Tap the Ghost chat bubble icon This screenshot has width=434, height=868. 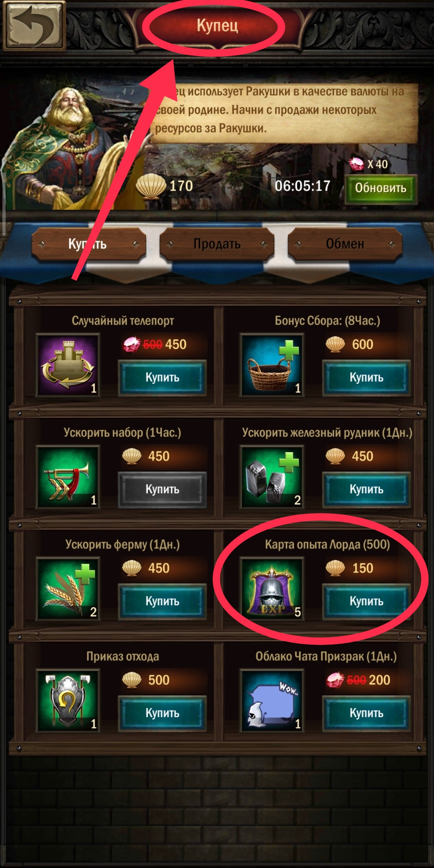[272, 700]
